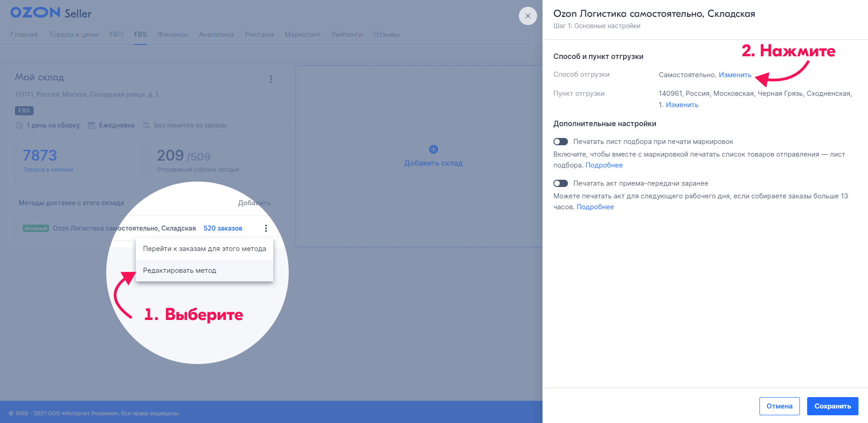Viewport: 868px width, 423px height.
Task: Click Добавить delivery method link
Action: coord(254,203)
